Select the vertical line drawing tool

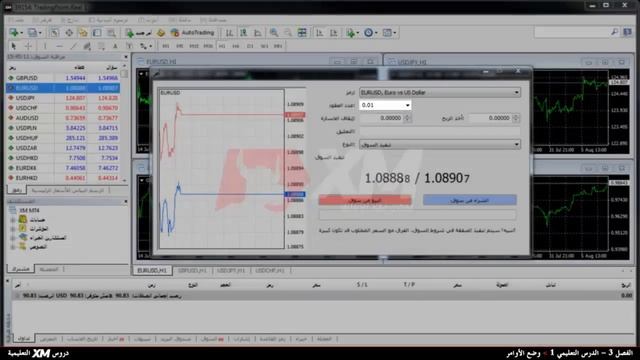click(x=45, y=46)
